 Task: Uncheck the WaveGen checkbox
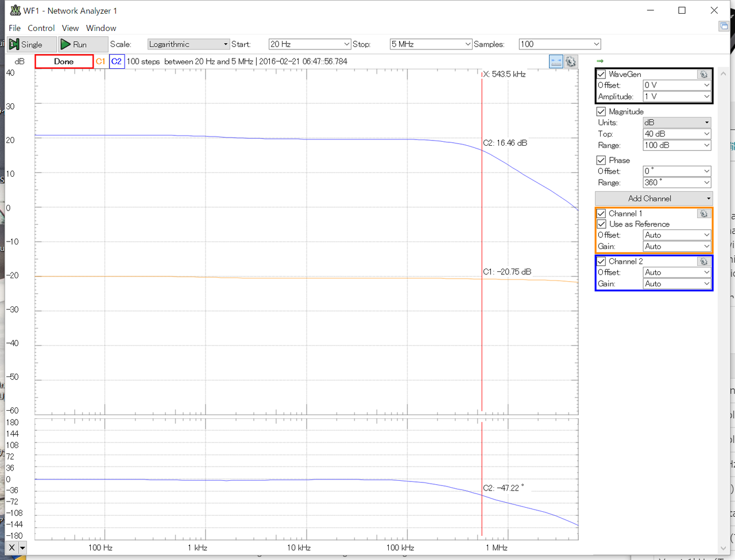pos(601,74)
